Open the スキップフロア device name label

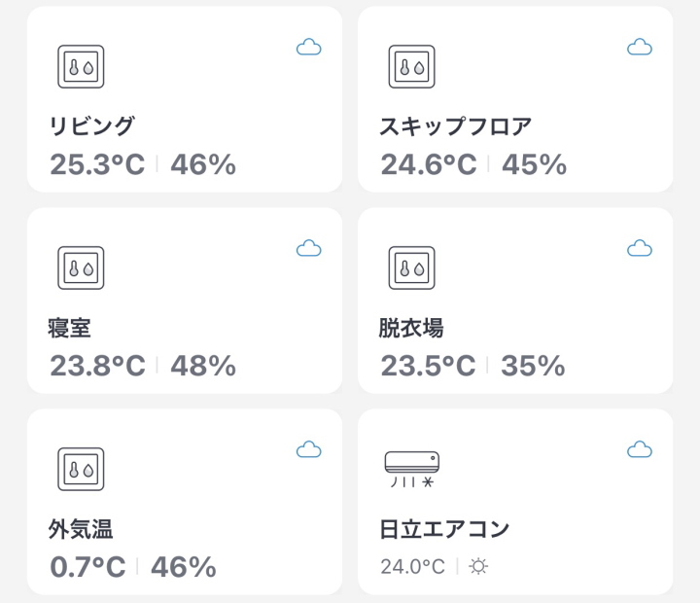pyautogui.click(x=456, y=126)
